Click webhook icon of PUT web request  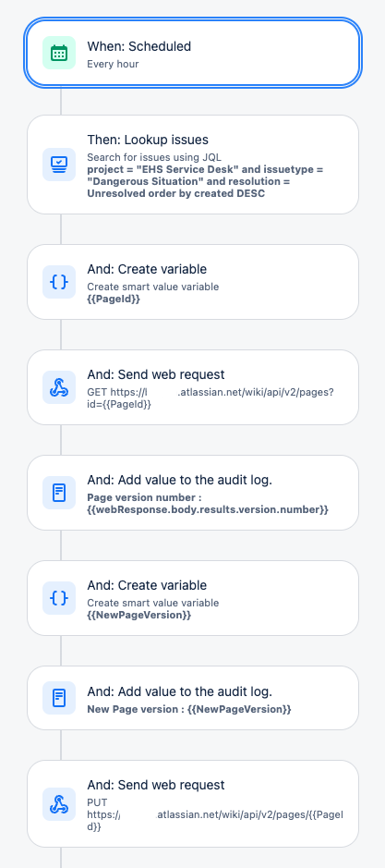click(x=59, y=804)
